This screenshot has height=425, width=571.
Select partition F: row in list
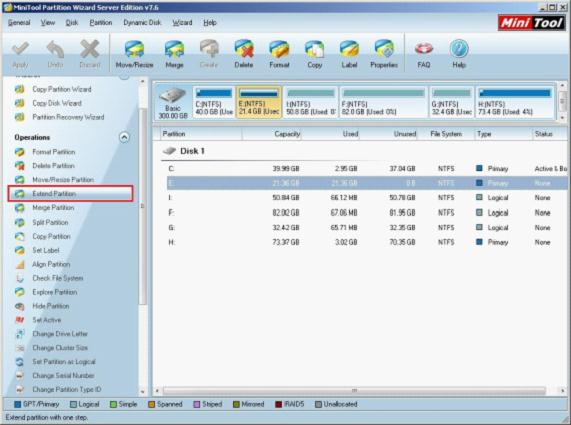367,212
